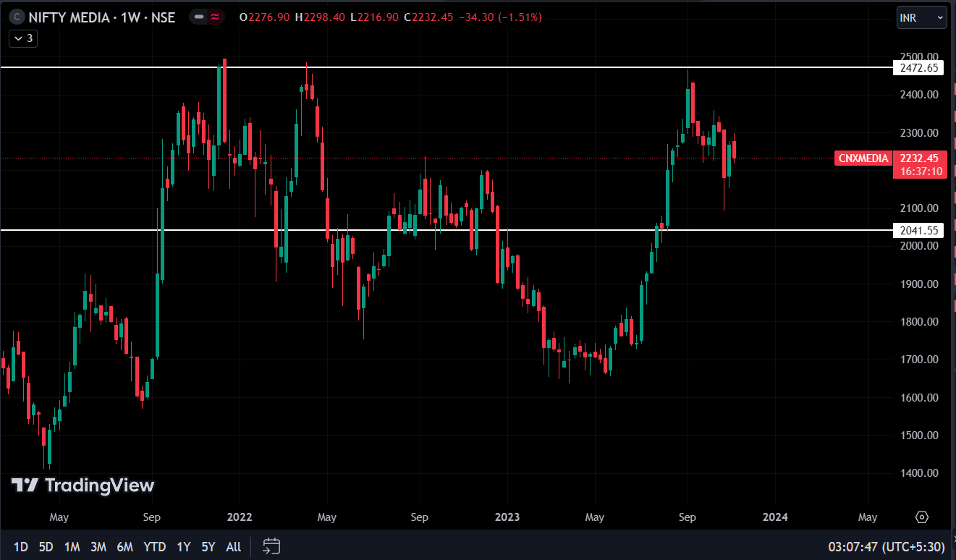
Task: Click the 2300.00 price axis label
Action: [918, 133]
